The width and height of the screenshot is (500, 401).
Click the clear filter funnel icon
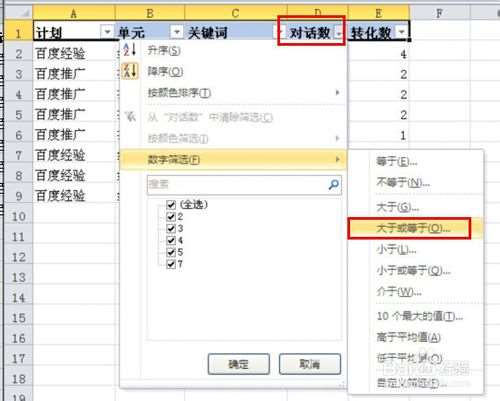pyautogui.click(x=130, y=117)
